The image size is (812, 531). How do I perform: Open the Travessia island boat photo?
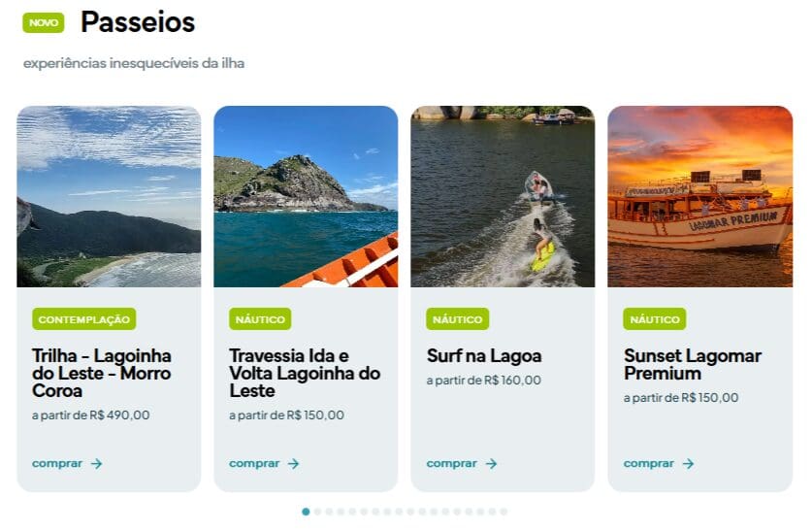306,196
